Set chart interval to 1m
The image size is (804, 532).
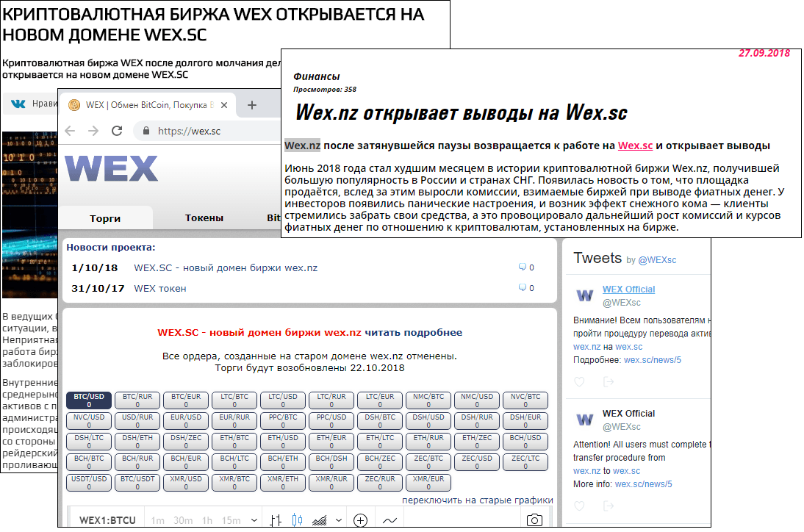(x=158, y=520)
